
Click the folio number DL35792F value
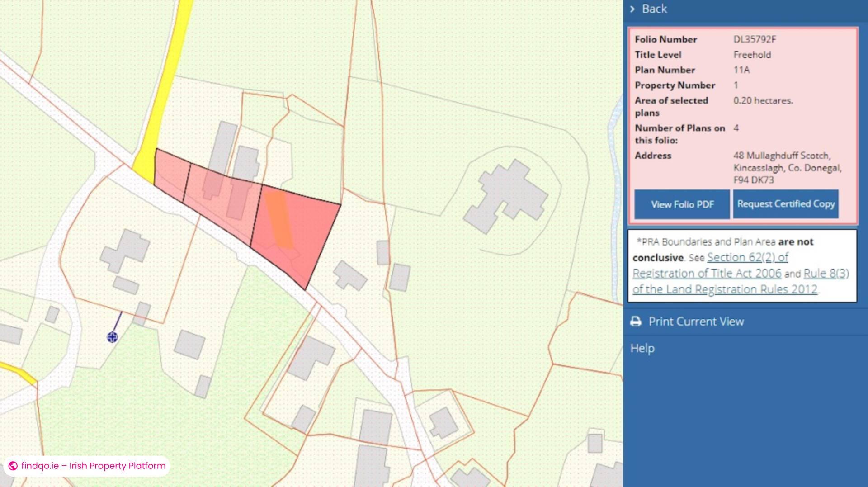coord(755,39)
